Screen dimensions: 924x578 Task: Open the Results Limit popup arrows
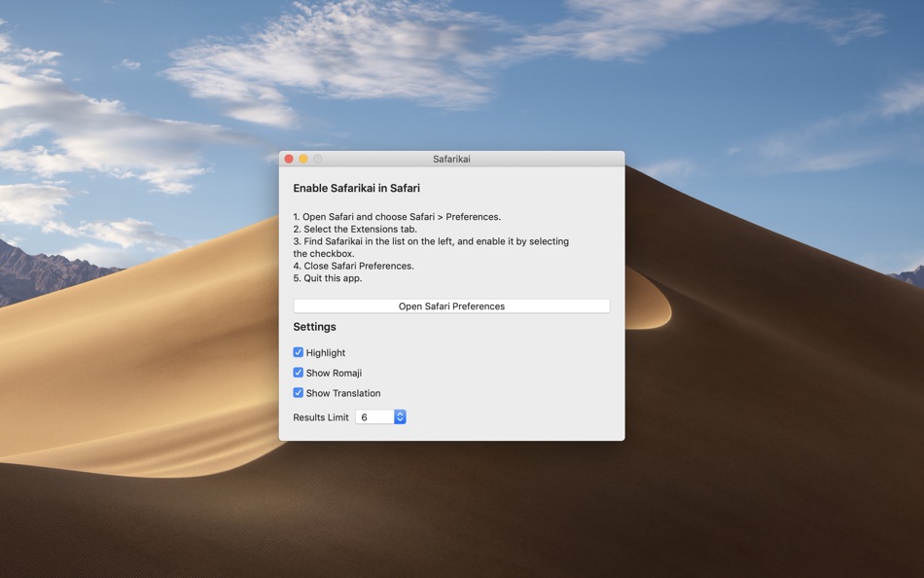point(400,417)
